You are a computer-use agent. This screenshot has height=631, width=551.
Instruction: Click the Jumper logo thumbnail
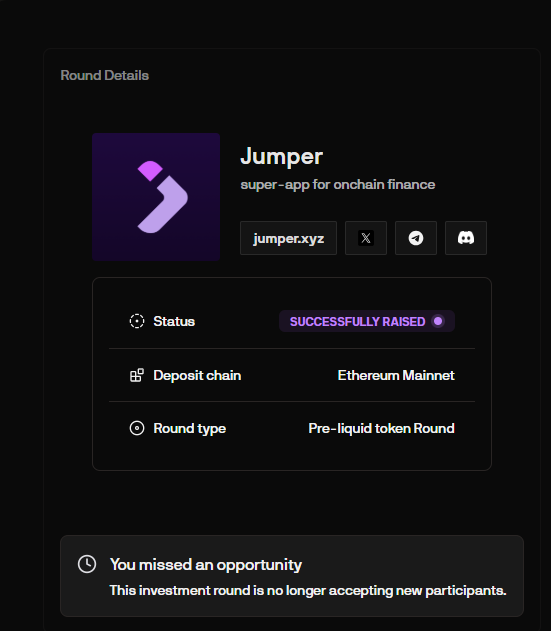point(156,197)
